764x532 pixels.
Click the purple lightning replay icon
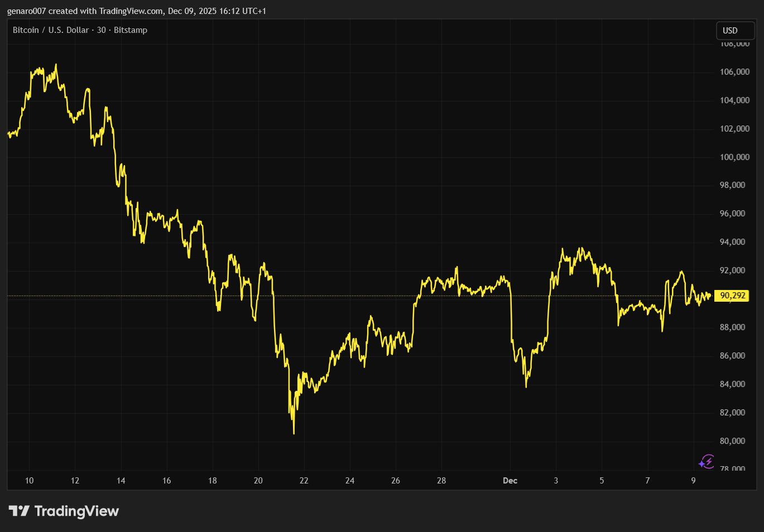tap(707, 462)
